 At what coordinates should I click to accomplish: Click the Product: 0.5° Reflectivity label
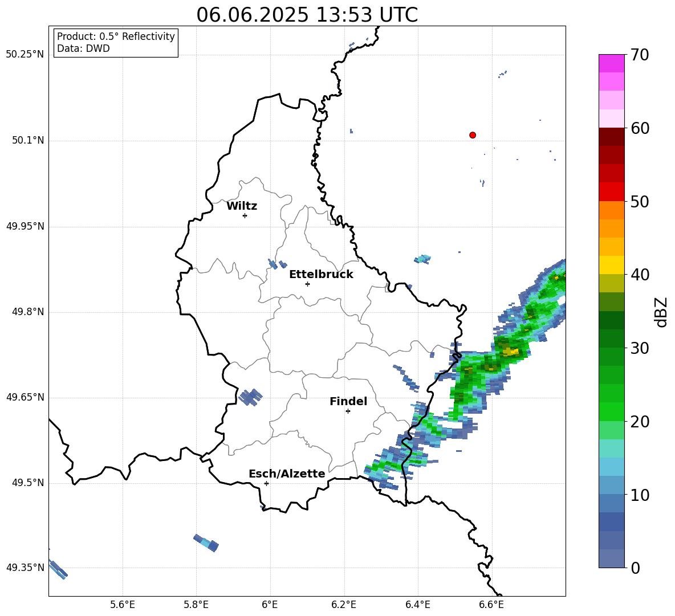[x=116, y=36]
